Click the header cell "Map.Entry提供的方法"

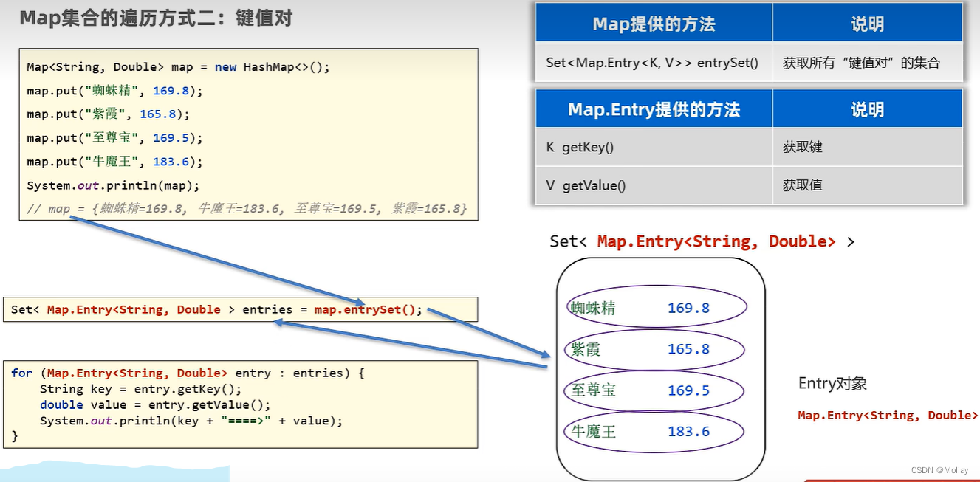point(654,109)
